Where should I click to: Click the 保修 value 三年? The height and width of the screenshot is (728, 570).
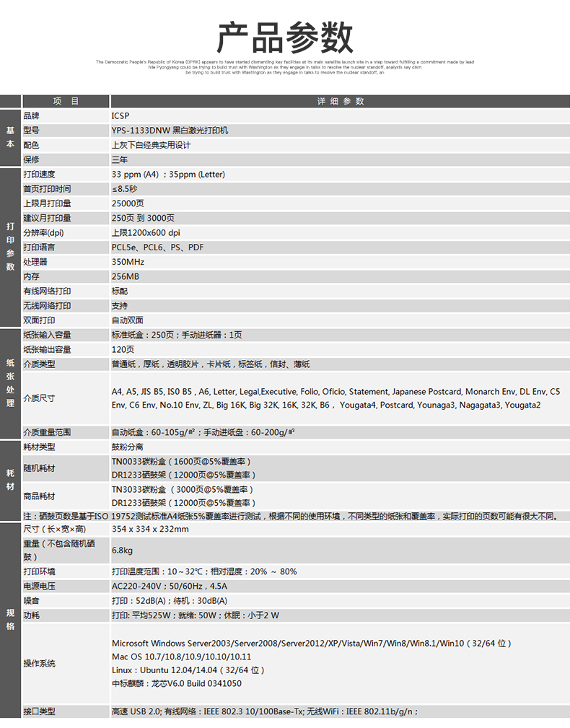(x=119, y=159)
